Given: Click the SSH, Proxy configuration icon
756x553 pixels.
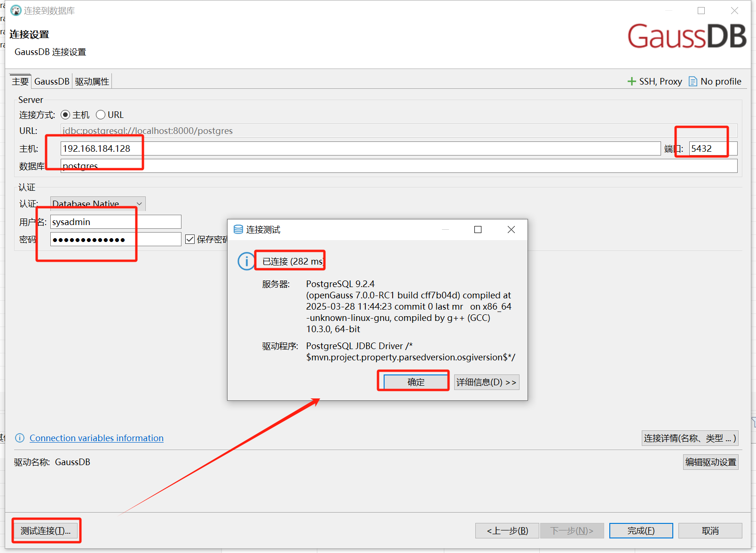Looking at the screenshot, I should point(632,81).
